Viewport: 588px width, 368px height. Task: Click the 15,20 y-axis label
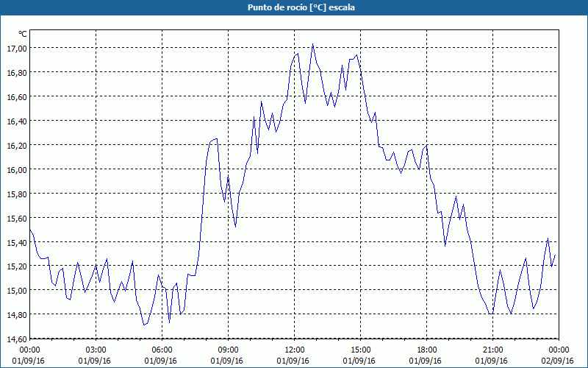[17, 266]
